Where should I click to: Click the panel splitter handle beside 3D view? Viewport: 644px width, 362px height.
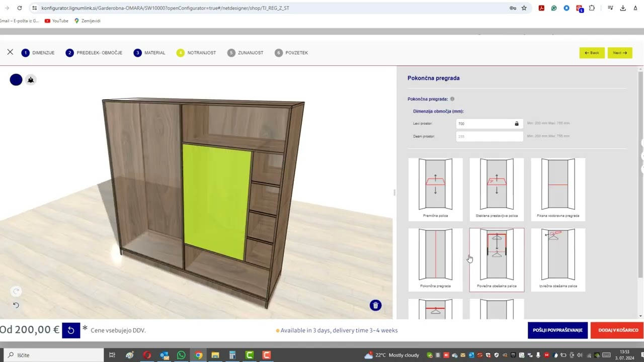click(x=394, y=192)
